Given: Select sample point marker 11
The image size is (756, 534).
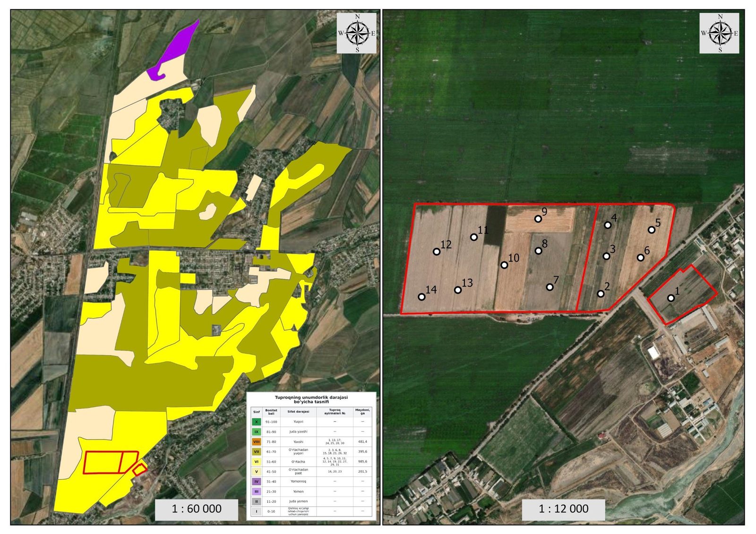Looking at the screenshot, I should coord(473,237).
